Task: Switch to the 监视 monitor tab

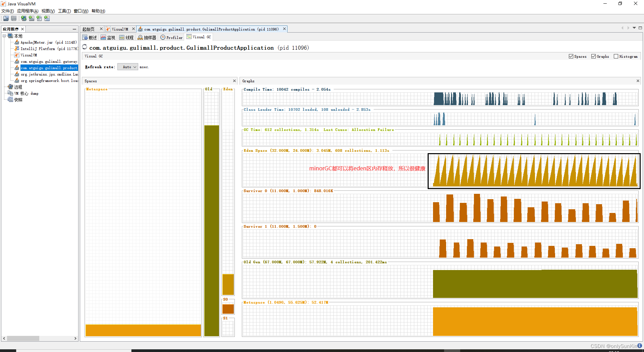Action: 108,37
